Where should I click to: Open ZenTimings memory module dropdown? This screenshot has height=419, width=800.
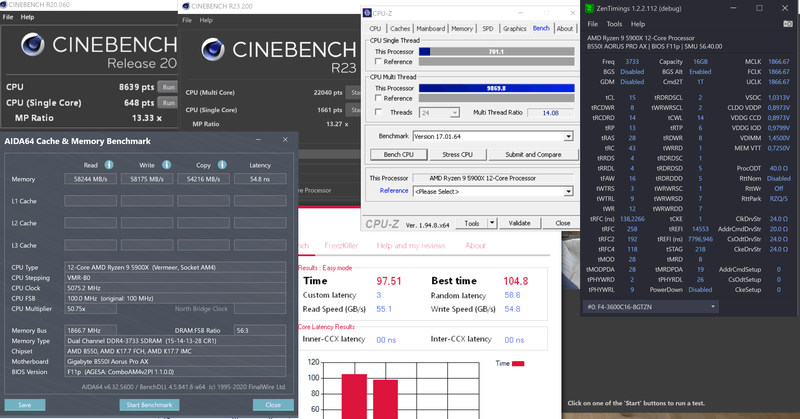(x=651, y=307)
